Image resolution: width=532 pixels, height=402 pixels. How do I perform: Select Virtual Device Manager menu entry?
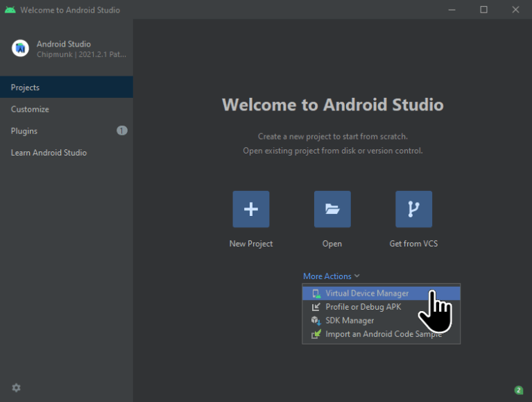click(381, 294)
